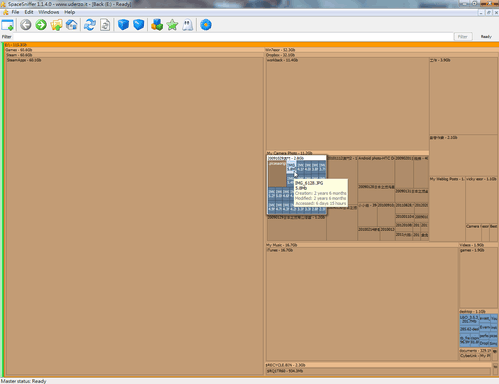The height and width of the screenshot is (384, 499).
Task: Select the Camera folder under vicky
Action: [473, 232]
